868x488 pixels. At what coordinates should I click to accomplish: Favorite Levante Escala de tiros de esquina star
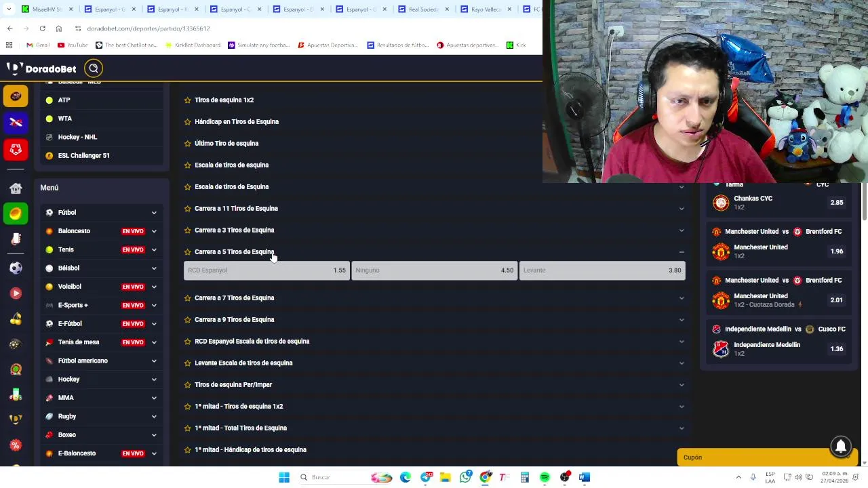point(188,363)
